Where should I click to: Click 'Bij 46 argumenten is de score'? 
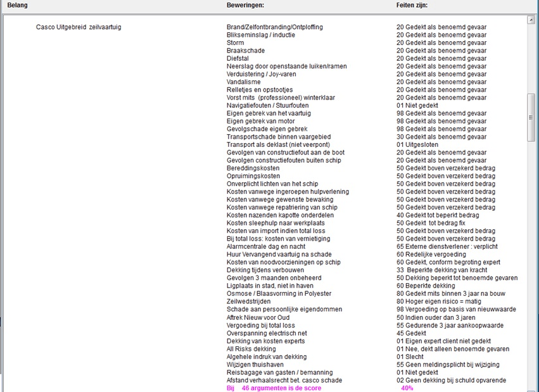coord(274,388)
